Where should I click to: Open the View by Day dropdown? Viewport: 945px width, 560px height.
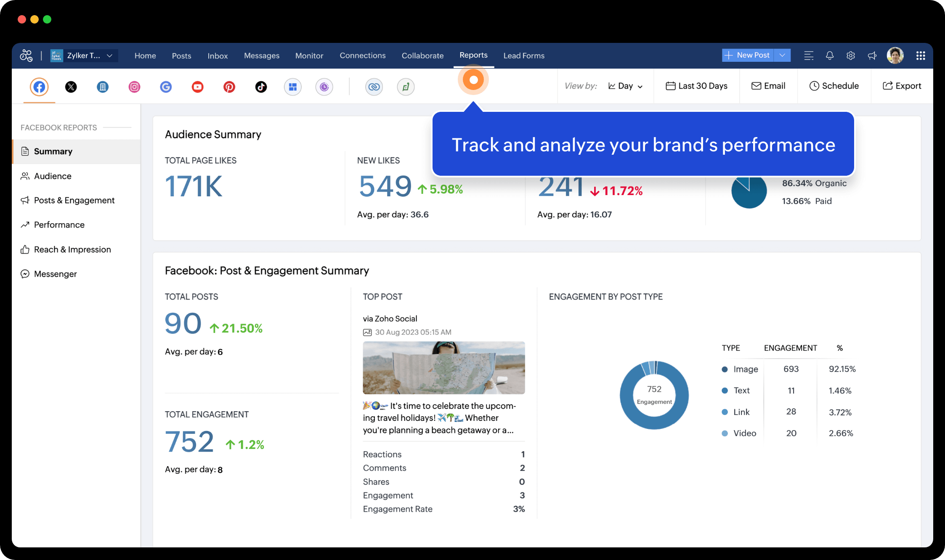coord(626,86)
